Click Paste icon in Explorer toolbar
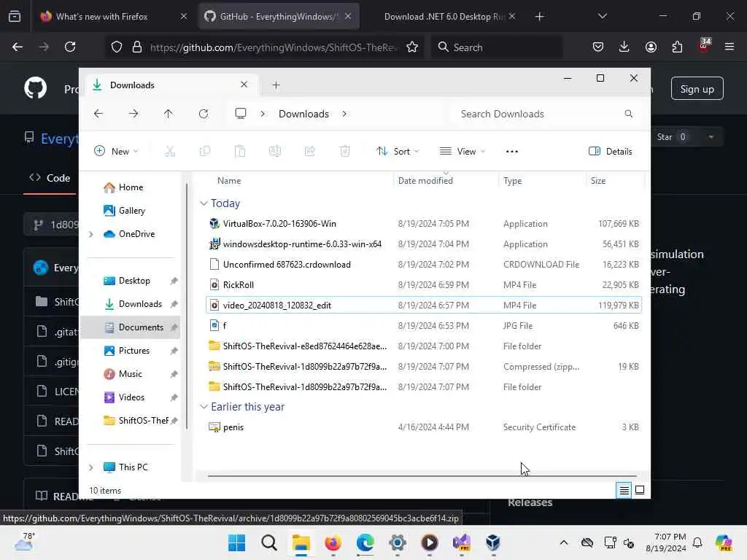Image resolution: width=747 pixels, height=560 pixels. (x=240, y=152)
